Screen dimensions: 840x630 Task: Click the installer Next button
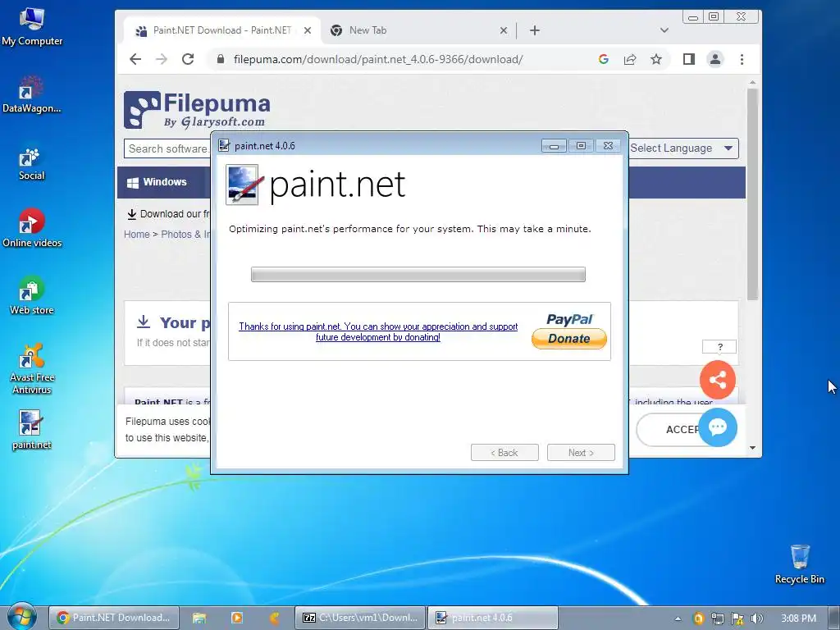click(581, 453)
